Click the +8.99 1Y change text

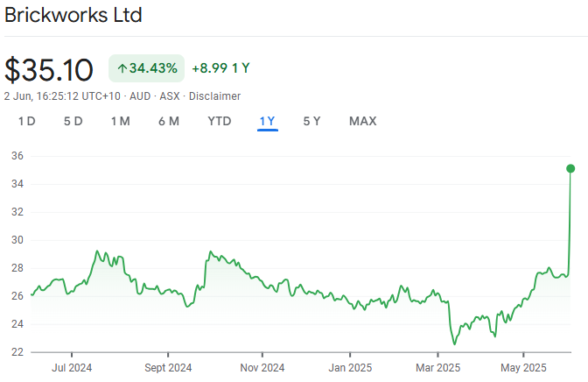click(222, 68)
